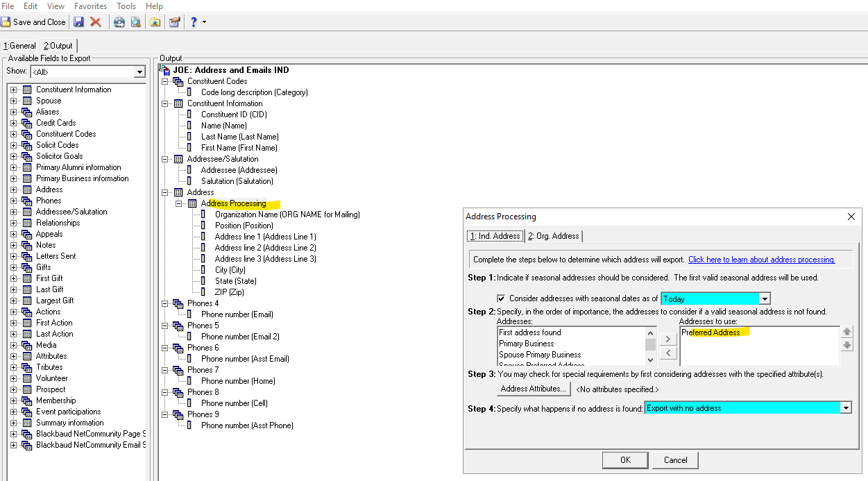Open the Tools menu
The width and height of the screenshot is (868, 481).
[x=126, y=6]
